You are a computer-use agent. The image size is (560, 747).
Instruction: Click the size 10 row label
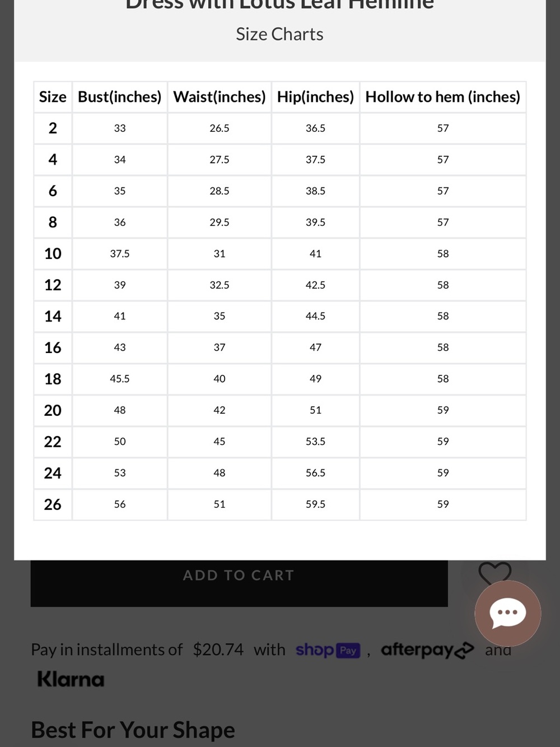click(x=53, y=254)
